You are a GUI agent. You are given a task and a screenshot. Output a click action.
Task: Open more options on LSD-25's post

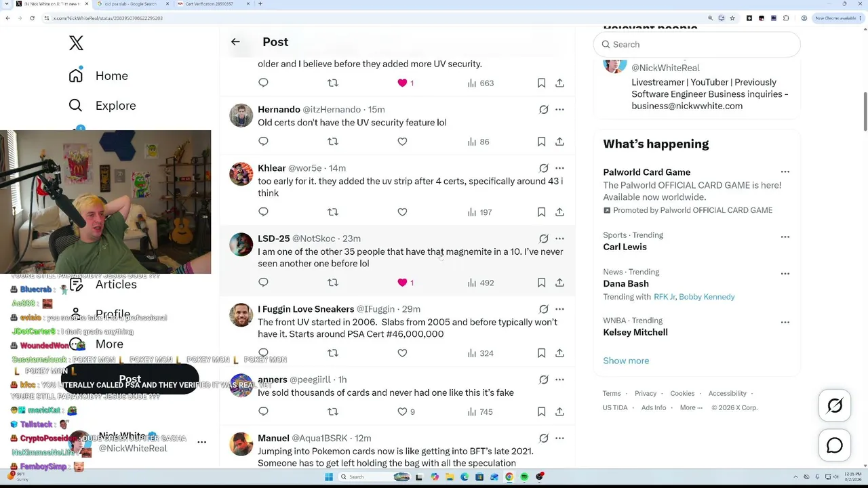point(559,239)
